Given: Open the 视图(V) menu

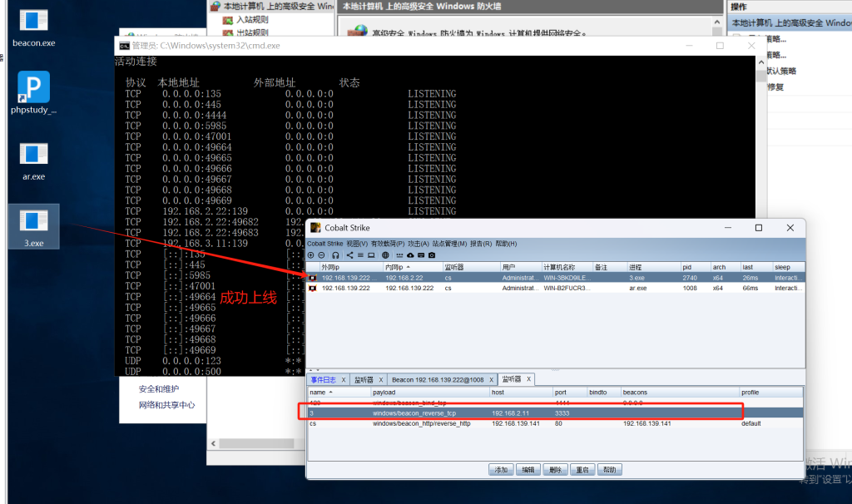Looking at the screenshot, I should click(357, 244).
